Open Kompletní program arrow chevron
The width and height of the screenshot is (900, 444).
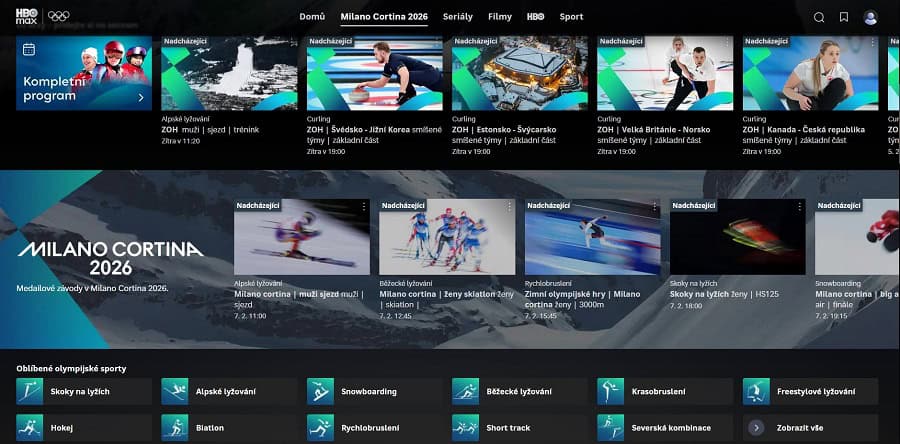tap(141, 98)
